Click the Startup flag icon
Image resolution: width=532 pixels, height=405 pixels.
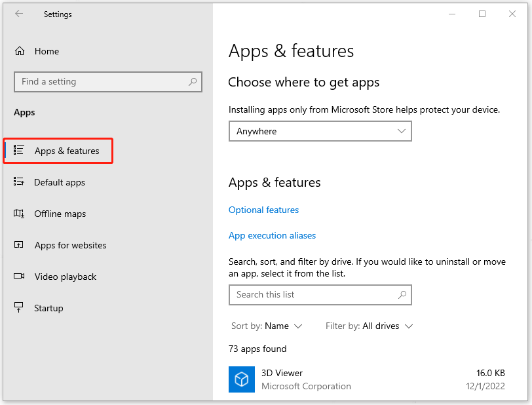[x=20, y=308]
